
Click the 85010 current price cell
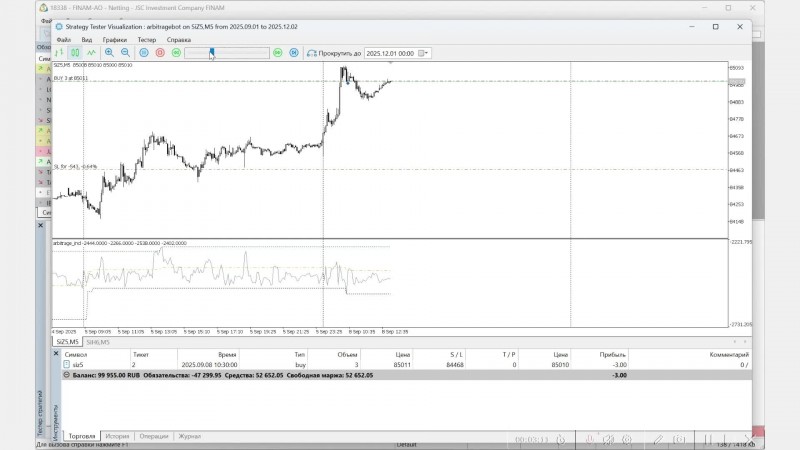(x=560, y=365)
